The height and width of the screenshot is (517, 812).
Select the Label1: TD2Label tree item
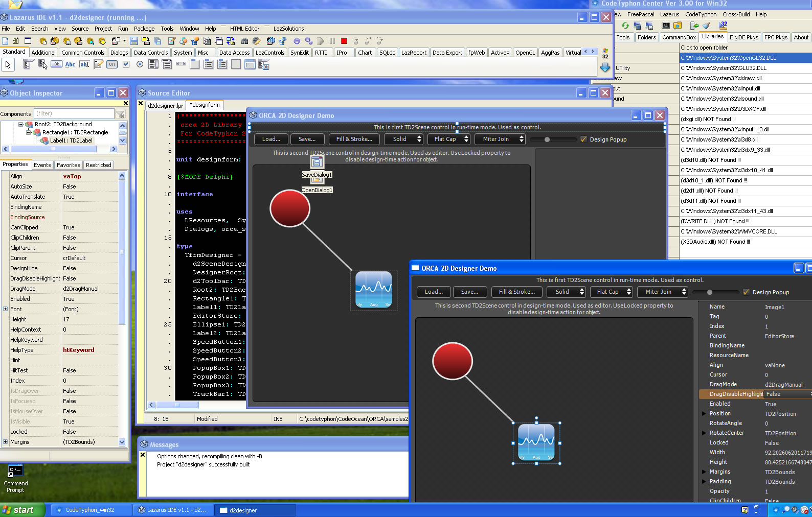[x=71, y=140]
